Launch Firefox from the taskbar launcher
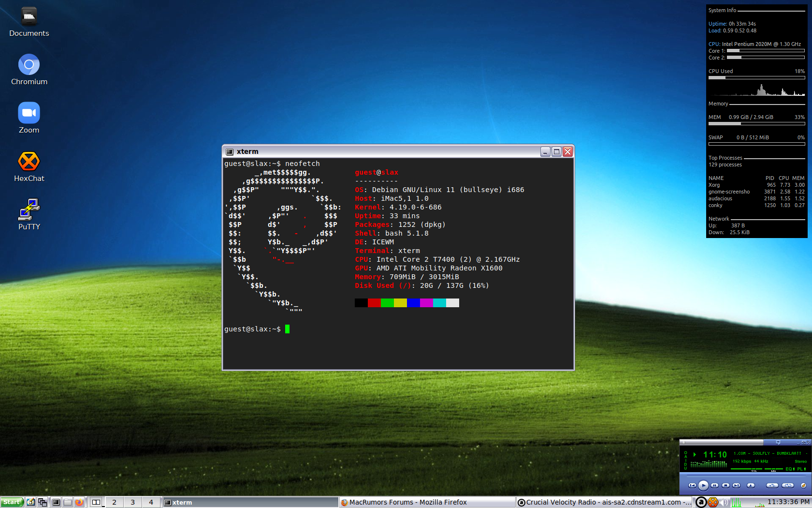The width and height of the screenshot is (812, 508). 79,502
